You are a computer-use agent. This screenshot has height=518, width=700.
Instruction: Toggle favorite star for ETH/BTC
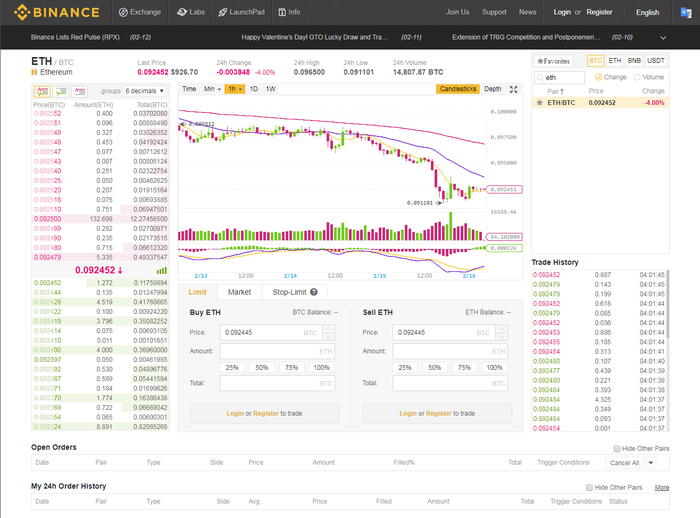point(539,103)
